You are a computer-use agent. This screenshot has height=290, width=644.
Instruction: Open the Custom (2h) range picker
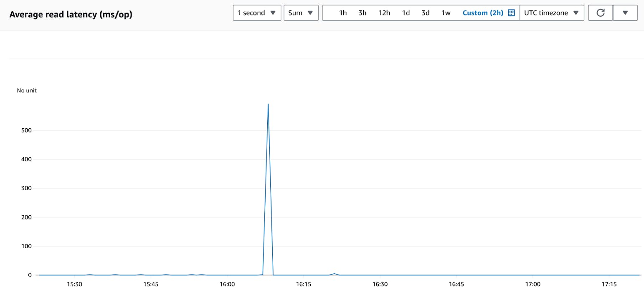coord(483,13)
